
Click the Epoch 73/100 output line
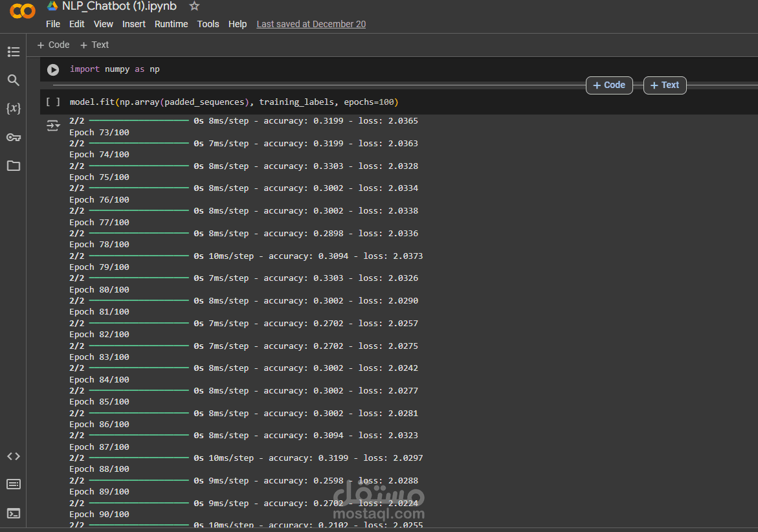(x=99, y=133)
